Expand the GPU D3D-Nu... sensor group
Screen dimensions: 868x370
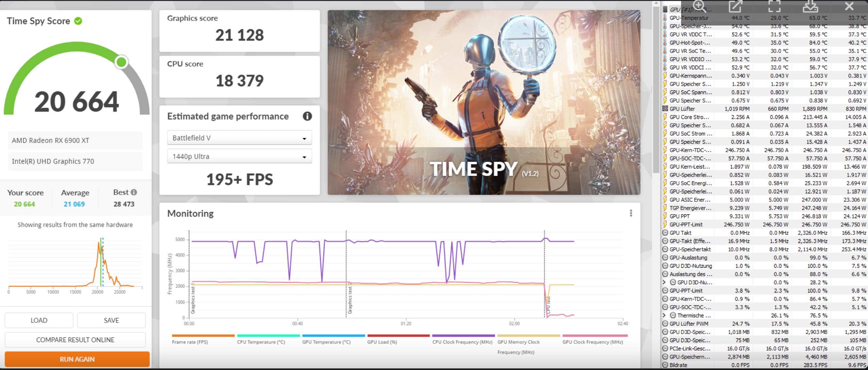[x=664, y=282]
